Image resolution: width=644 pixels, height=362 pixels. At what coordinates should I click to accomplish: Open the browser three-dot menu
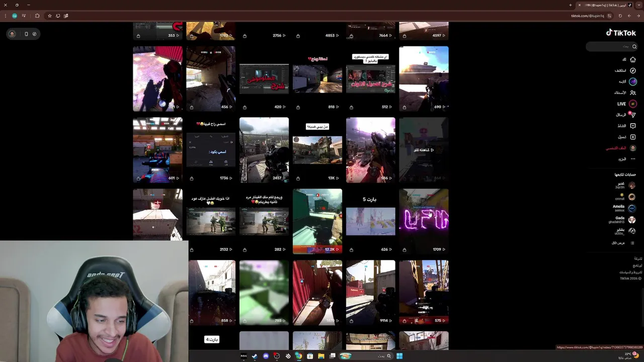coord(6,16)
